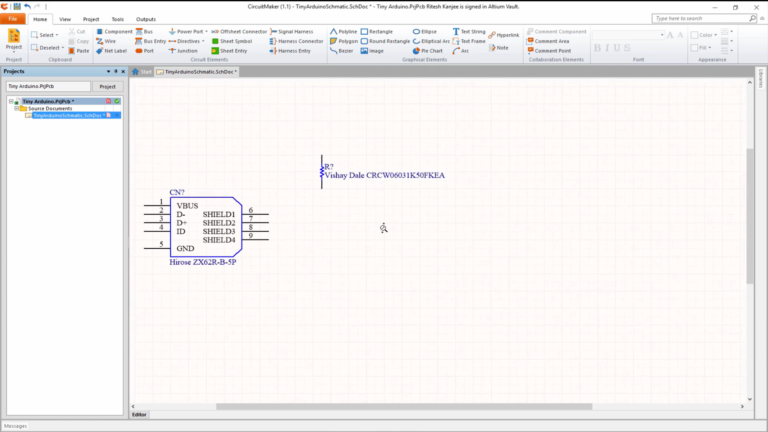Click the Paste icon
The image size is (768, 432).
click(79, 51)
